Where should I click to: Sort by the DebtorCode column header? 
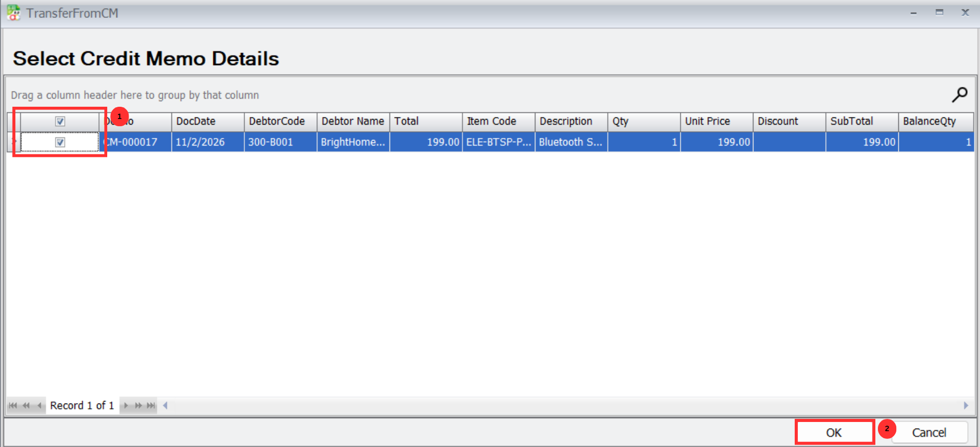280,122
